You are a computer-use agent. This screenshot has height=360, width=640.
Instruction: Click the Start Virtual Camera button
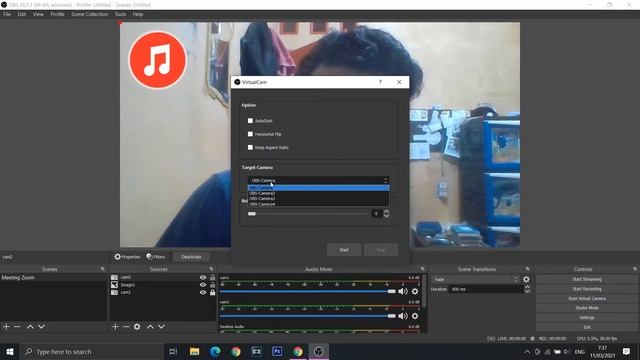point(587,298)
